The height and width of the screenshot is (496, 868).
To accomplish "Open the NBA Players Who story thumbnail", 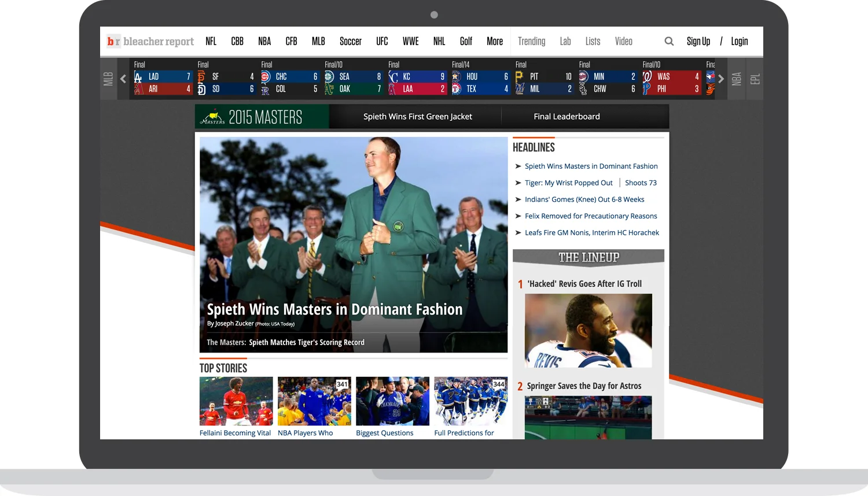I will [314, 401].
